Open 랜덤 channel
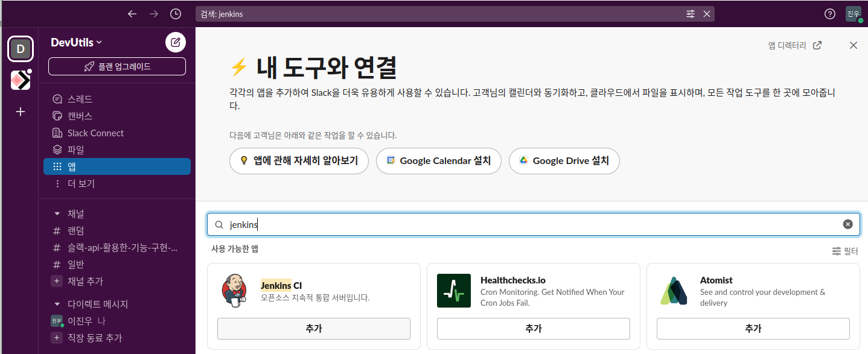 (x=117, y=230)
